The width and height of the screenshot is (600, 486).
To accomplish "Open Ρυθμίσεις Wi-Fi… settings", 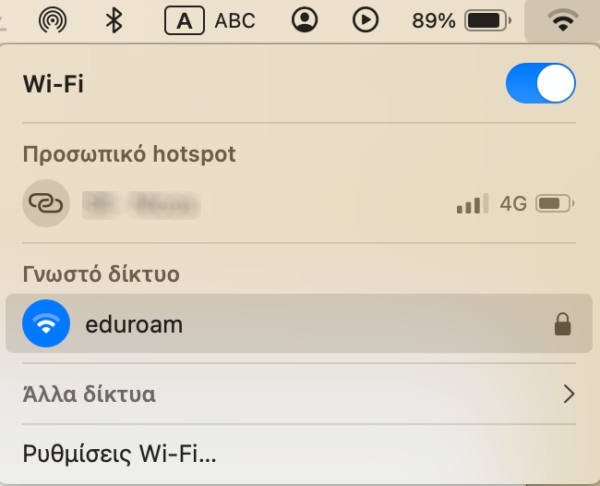I will pyautogui.click(x=119, y=454).
